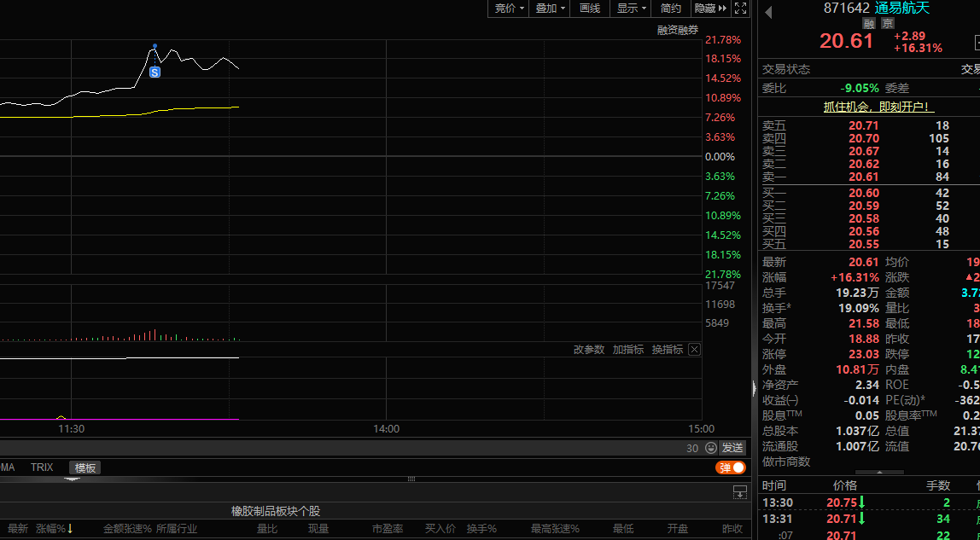Click the 融 margin badge under stock name
Image resolution: width=980 pixels, height=540 pixels.
tap(869, 24)
